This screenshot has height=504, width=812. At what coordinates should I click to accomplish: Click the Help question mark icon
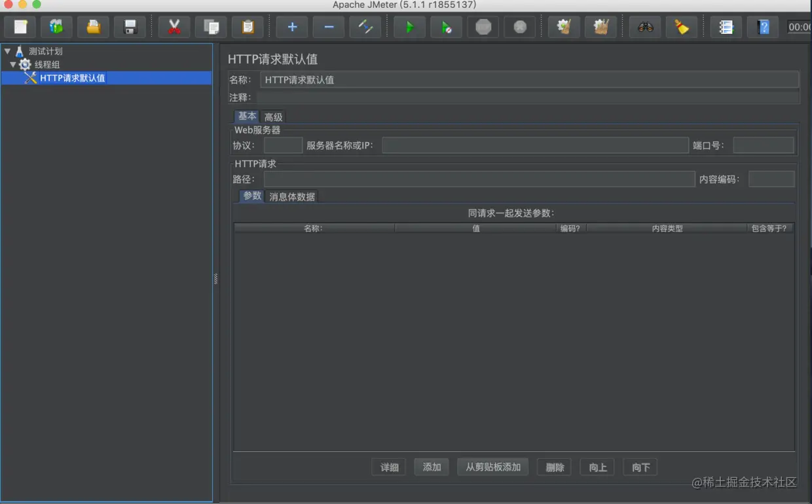[x=763, y=27]
